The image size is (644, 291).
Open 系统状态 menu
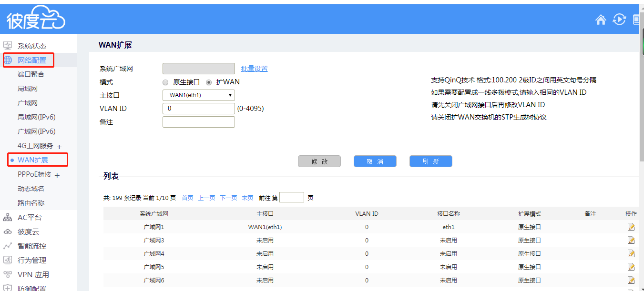[32, 46]
